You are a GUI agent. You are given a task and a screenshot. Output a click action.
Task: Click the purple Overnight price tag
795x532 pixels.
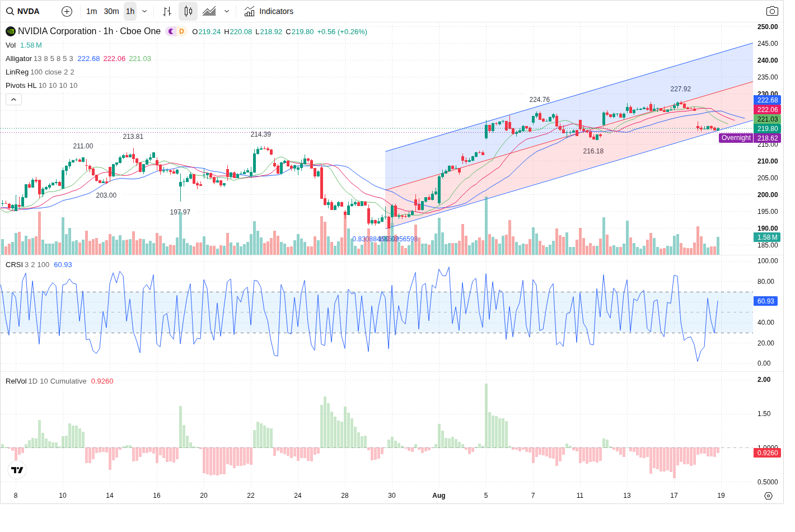(x=736, y=138)
